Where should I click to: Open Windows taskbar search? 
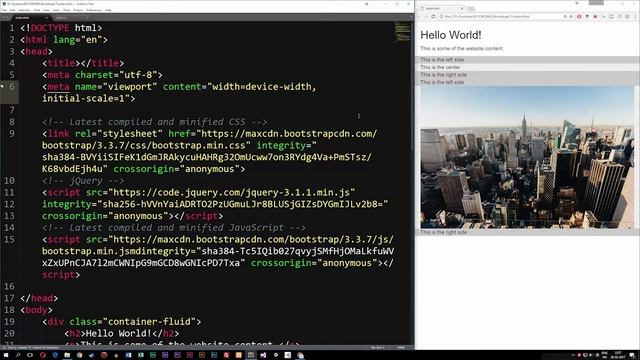[x=18, y=355]
